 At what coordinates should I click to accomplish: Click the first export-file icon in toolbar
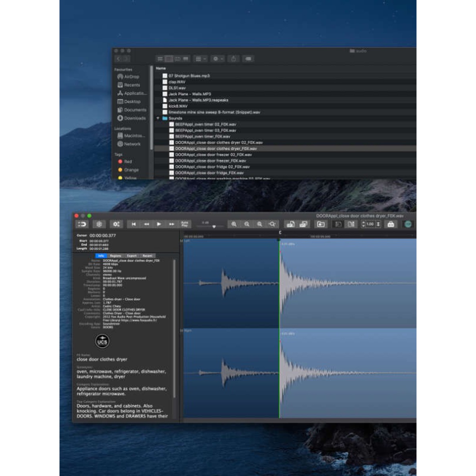pos(291,224)
